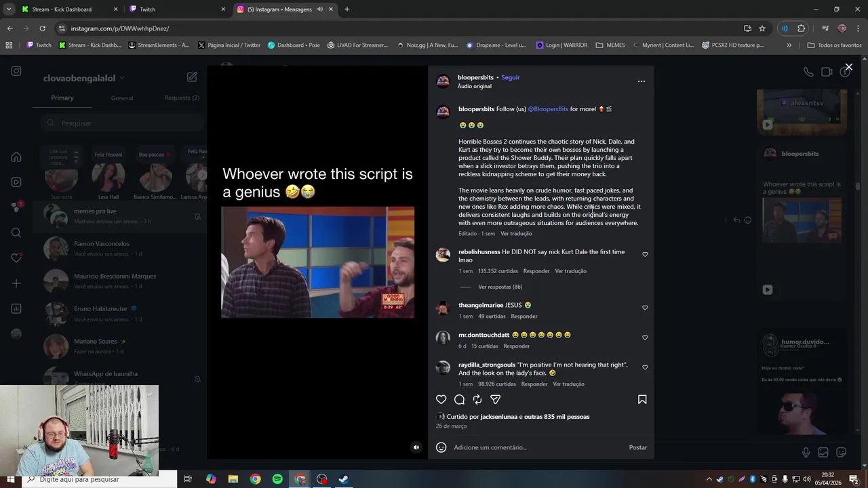The image size is (868, 488).
Task: Expand Ver respostas (86) replies
Action: pos(500,287)
